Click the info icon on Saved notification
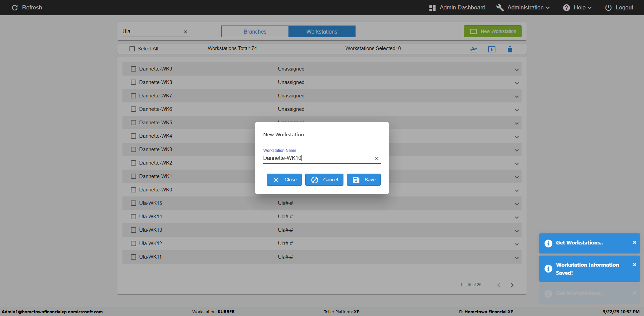The image size is (644, 316). pyautogui.click(x=548, y=269)
